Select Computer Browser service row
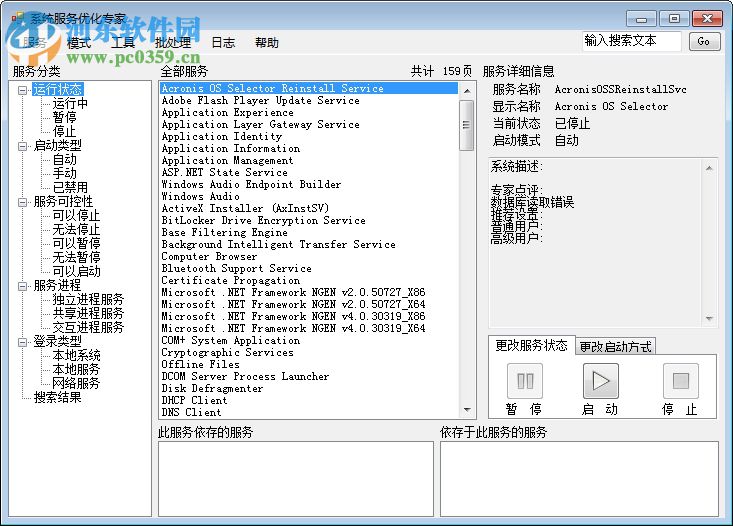The width and height of the screenshot is (733, 526). coord(309,257)
